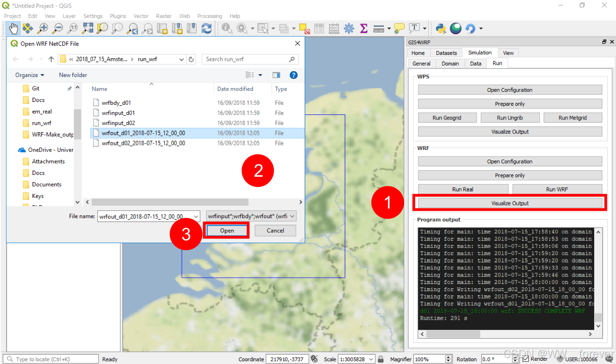Click the Type to locate search box
This screenshot has width=616, height=364.
click(51, 359)
